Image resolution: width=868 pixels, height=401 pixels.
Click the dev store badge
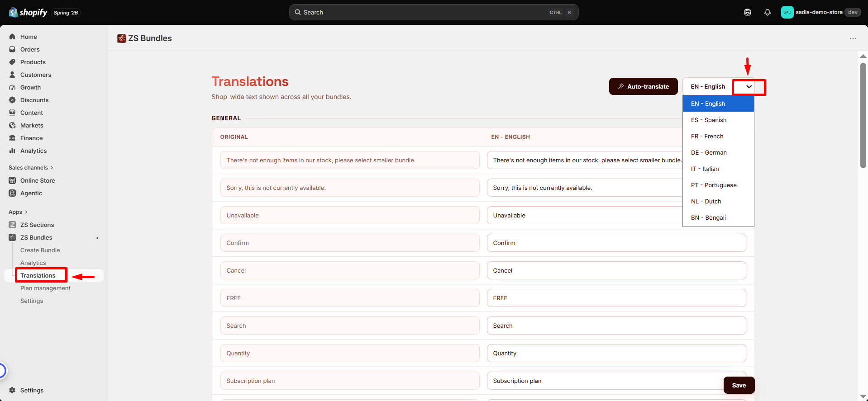(x=853, y=12)
